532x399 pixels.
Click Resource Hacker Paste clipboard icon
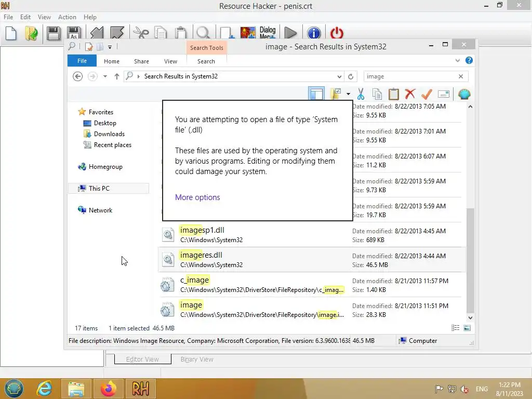(x=181, y=33)
